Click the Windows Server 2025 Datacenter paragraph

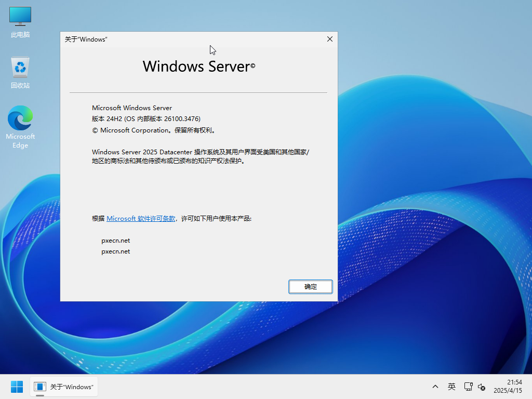point(200,156)
